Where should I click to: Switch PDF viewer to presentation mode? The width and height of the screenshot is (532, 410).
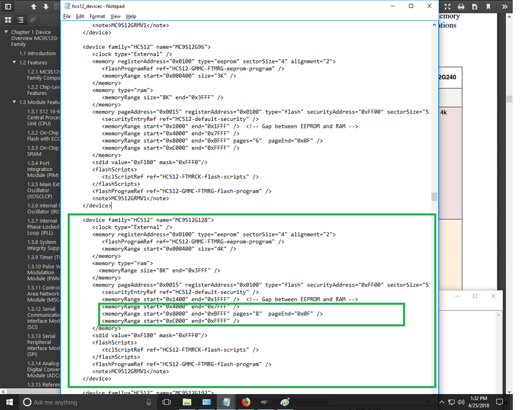coord(447,6)
